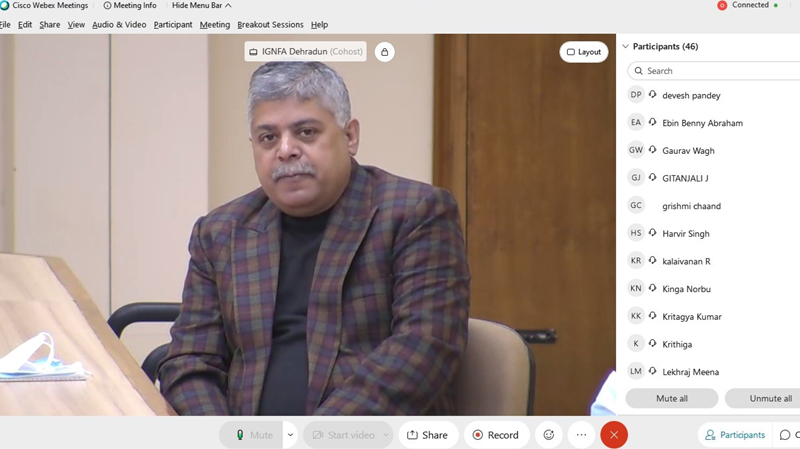The width and height of the screenshot is (800, 449).
Task: Click the Record button
Action: [x=495, y=435]
